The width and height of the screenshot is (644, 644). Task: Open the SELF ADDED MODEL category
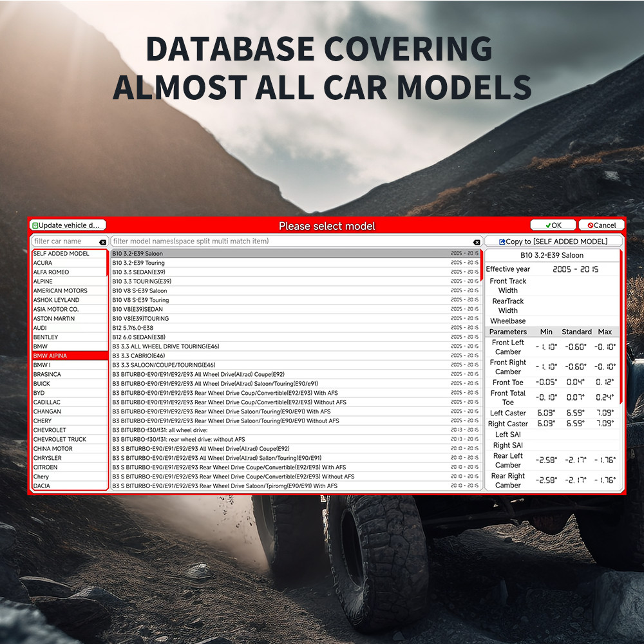tap(61, 254)
